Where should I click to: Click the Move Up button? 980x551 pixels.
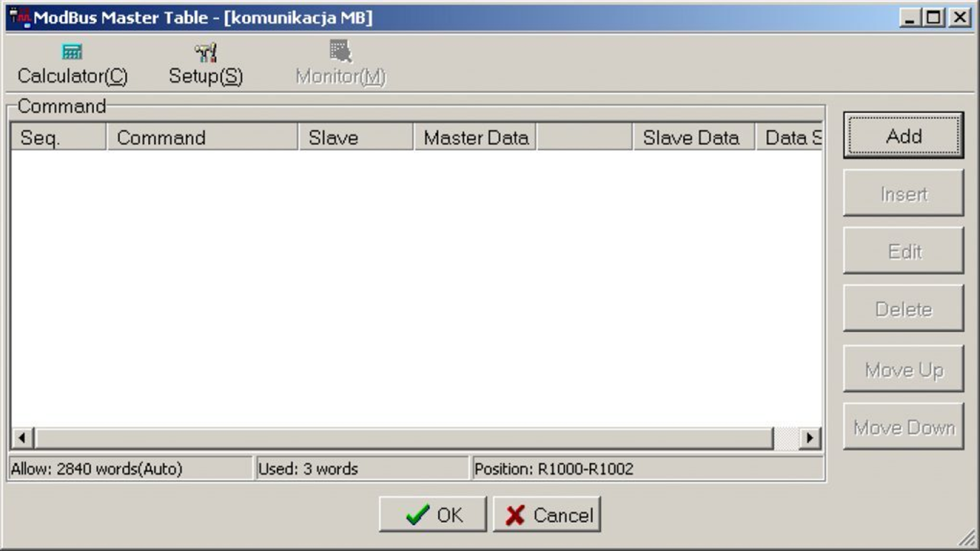[x=903, y=370]
